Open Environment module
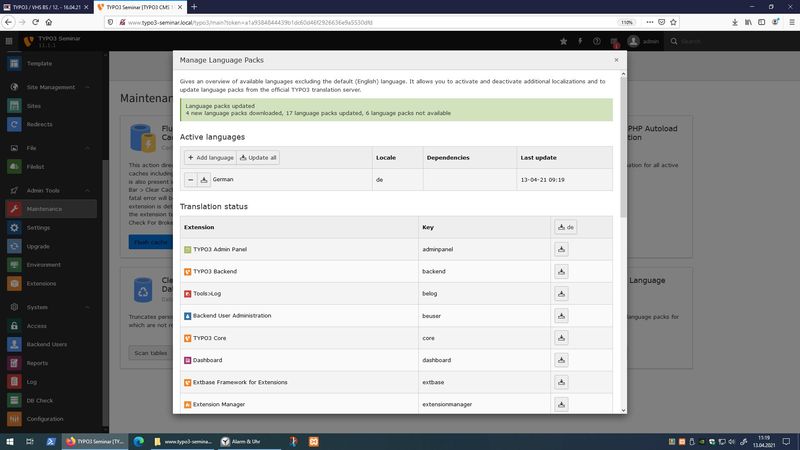Screen dimensions: 800x450 click(x=51, y=265)
